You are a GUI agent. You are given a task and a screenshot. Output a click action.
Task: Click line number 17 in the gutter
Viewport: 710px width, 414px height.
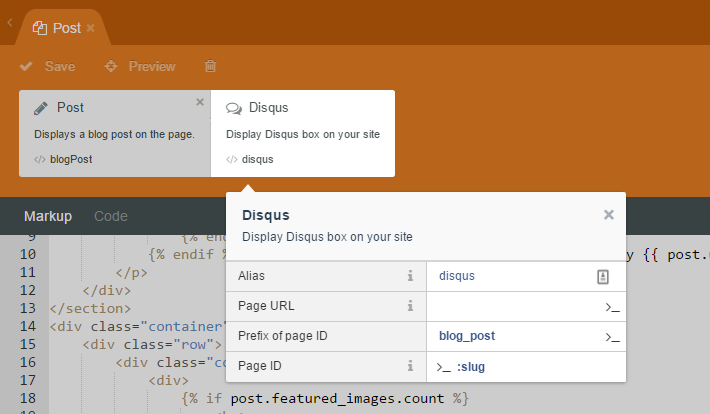click(28, 380)
